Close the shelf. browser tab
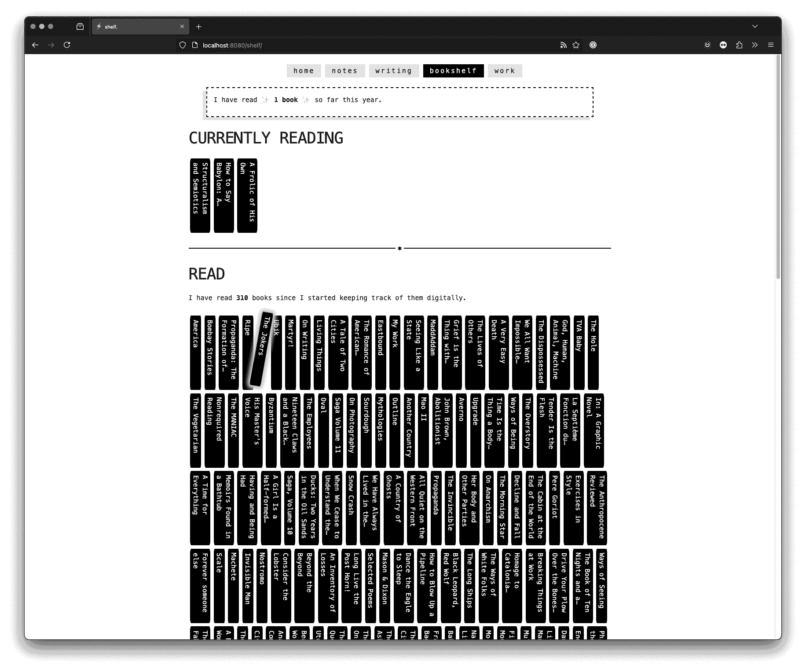Image resolution: width=806 pixels, height=672 pixels. coord(182,27)
